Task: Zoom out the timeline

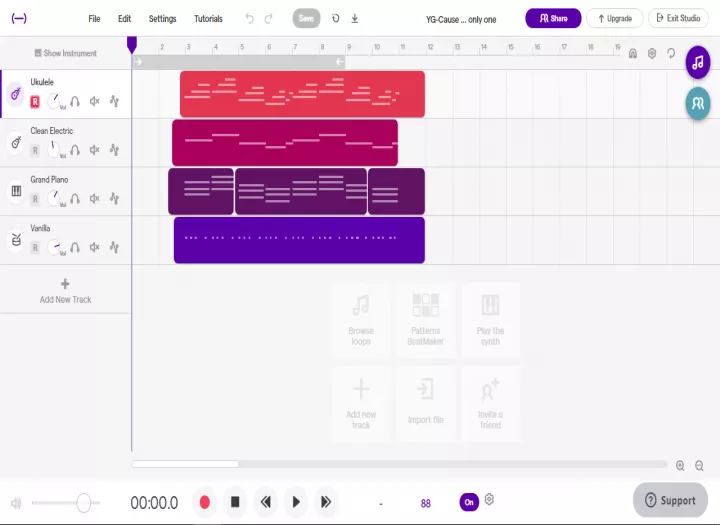Action: click(699, 466)
